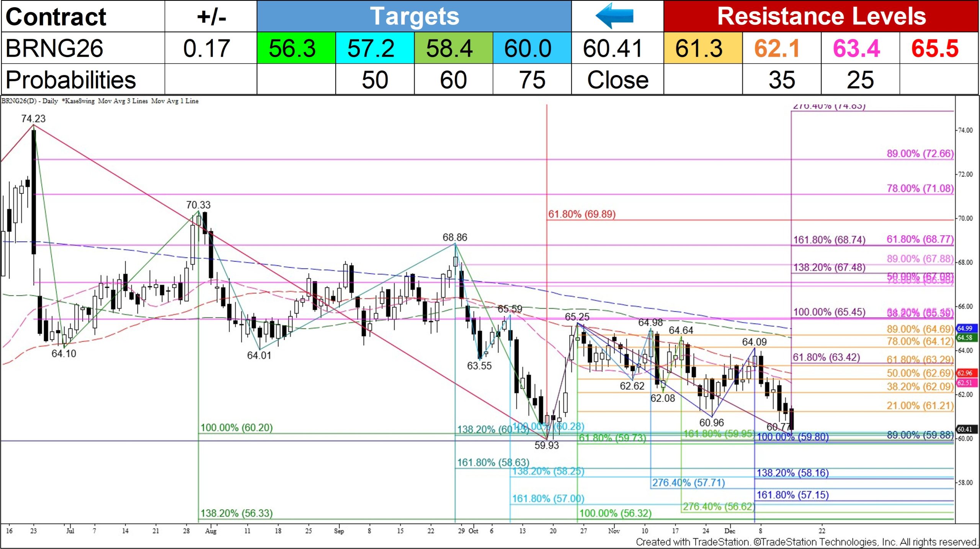Click the 74.23 swing high label

[x=33, y=119]
